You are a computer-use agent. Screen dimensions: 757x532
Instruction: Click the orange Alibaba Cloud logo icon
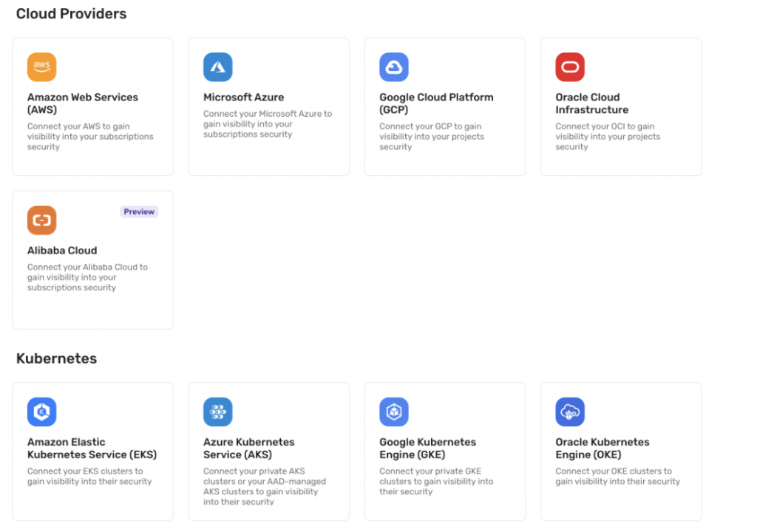coord(41,220)
